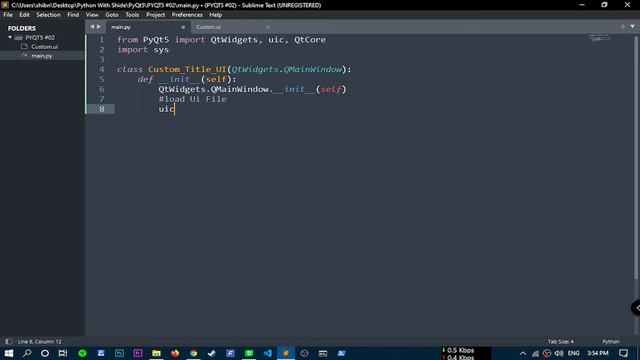The image size is (640, 360).
Task: Open the Help menu
Action: click(x=216, y=15)
